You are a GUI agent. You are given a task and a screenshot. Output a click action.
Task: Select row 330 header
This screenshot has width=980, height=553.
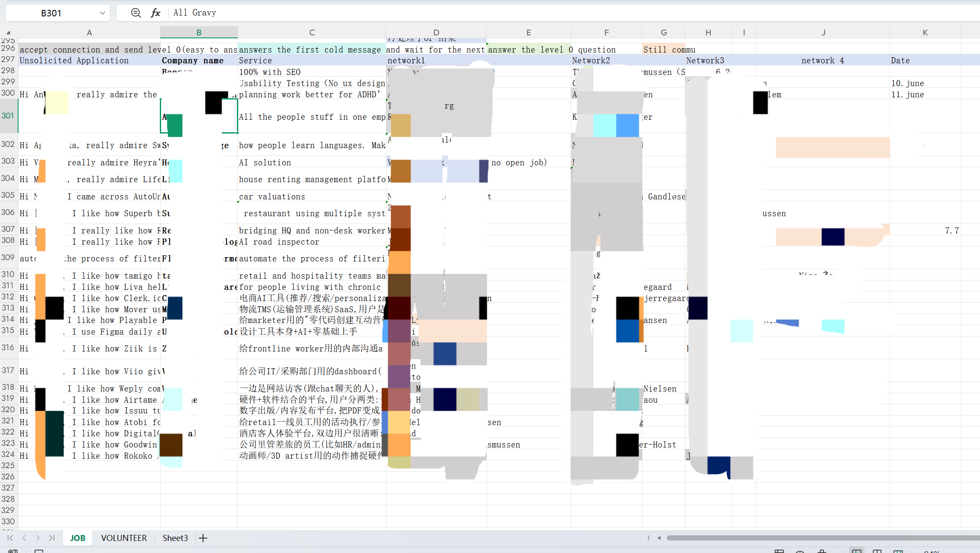(9, 521)
